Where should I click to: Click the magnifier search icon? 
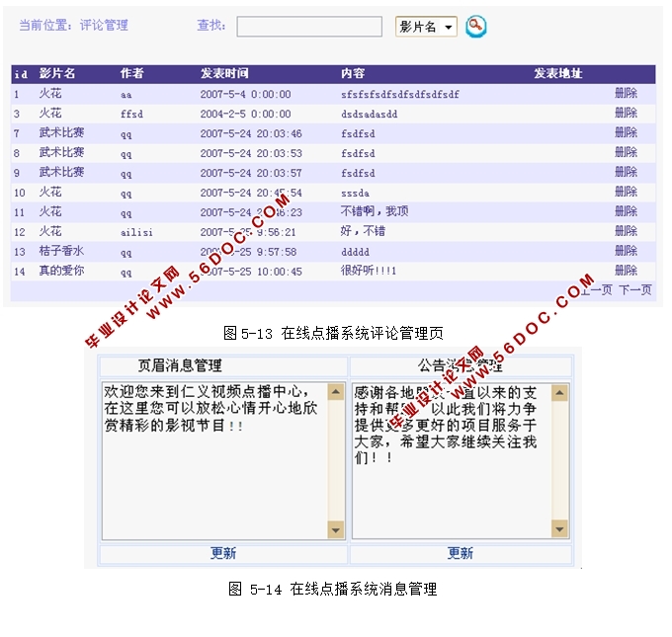[x=476, y=27]
